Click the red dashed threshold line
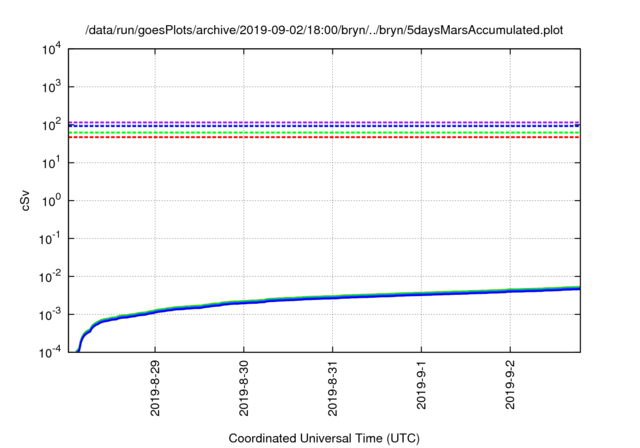The width and height of the screenshot is (640, 448). coord(324,137)
